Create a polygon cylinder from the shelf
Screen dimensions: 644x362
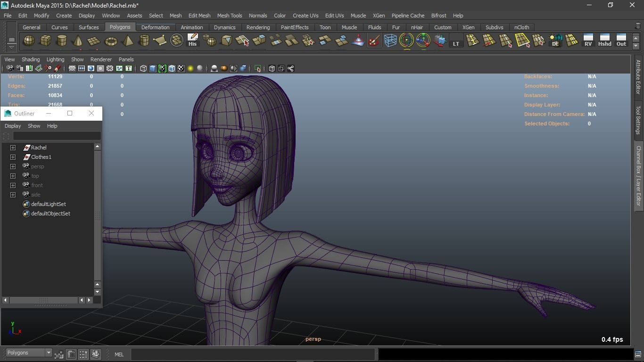pyautogui.click(x=61, y=41)
